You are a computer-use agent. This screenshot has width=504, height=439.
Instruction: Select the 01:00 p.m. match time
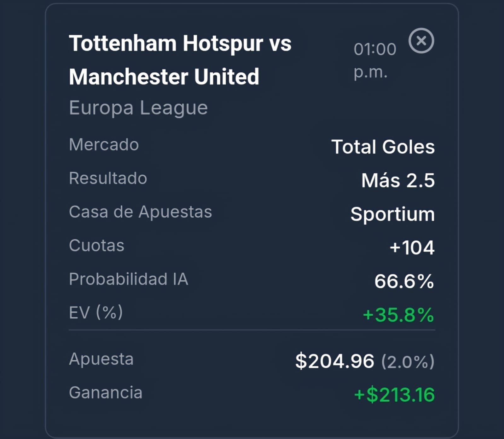click(375, 61)
